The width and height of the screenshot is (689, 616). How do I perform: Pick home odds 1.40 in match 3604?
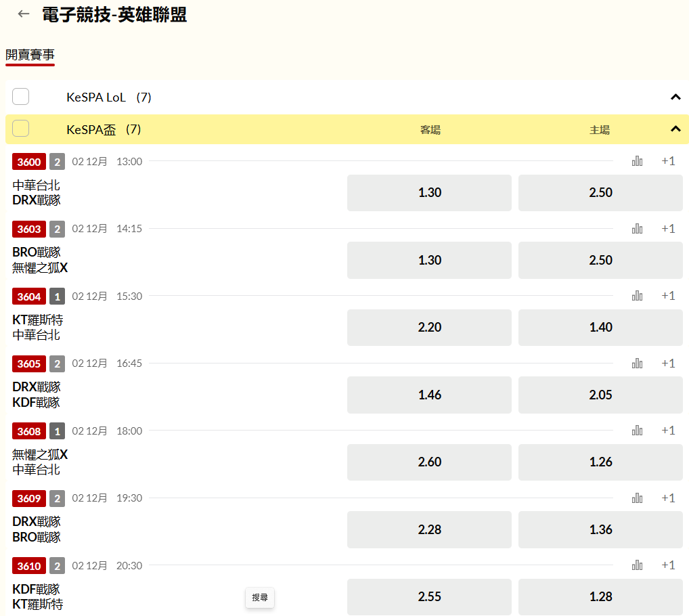(600, 328)
